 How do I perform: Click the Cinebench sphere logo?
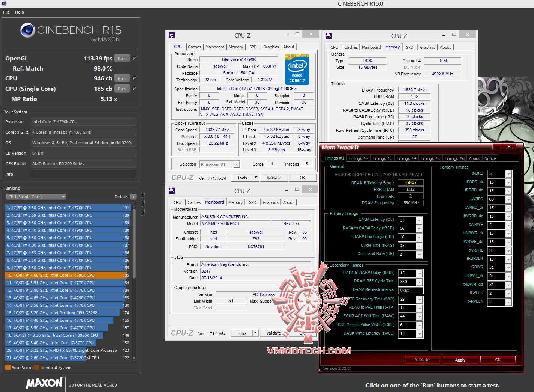[x=28, y=30]
